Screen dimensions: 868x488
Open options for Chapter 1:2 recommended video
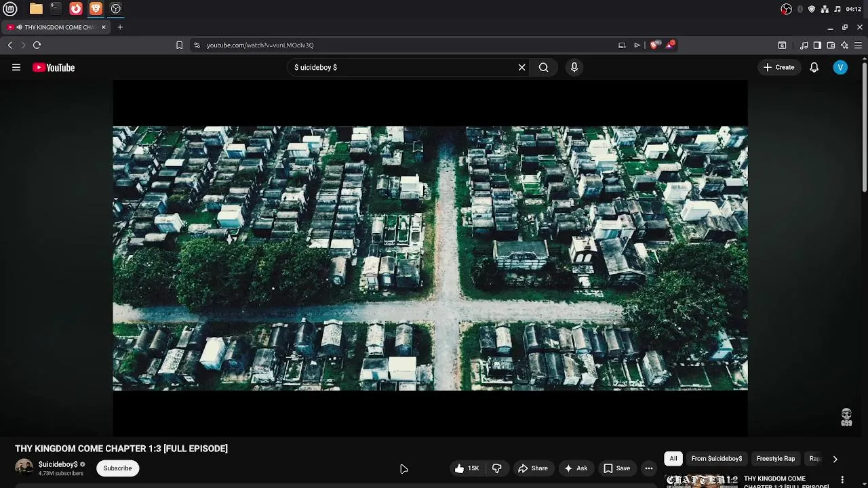(x=842, y=480)
